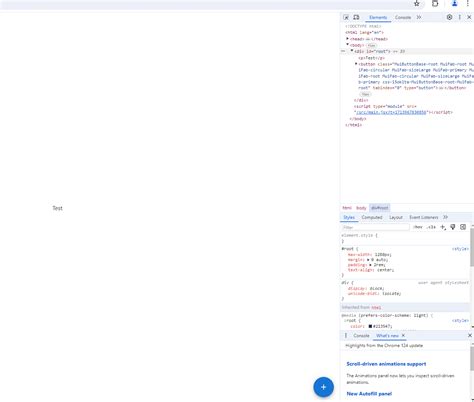Open the New Autofill panel link
The height and width of the screenshot is (402, 474).
pyautogui.click(x=369, y=394)
